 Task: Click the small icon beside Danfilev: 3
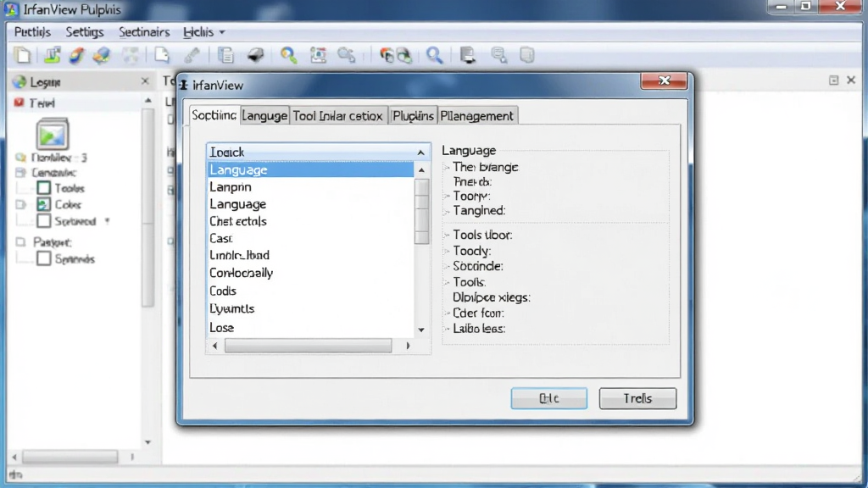(x=20, y=158)
